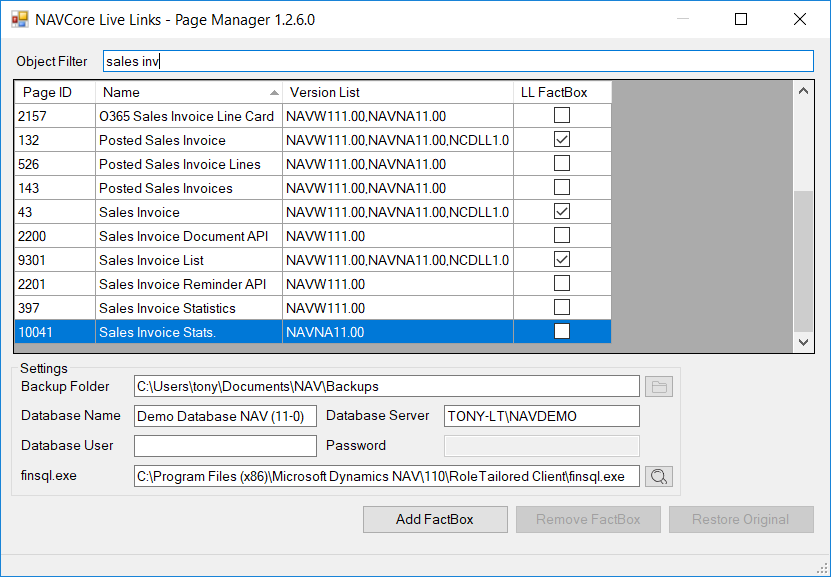Screen dimensions: 831x577
Task: Click the Remove FactBox button
Action: (x=587, y=519)
